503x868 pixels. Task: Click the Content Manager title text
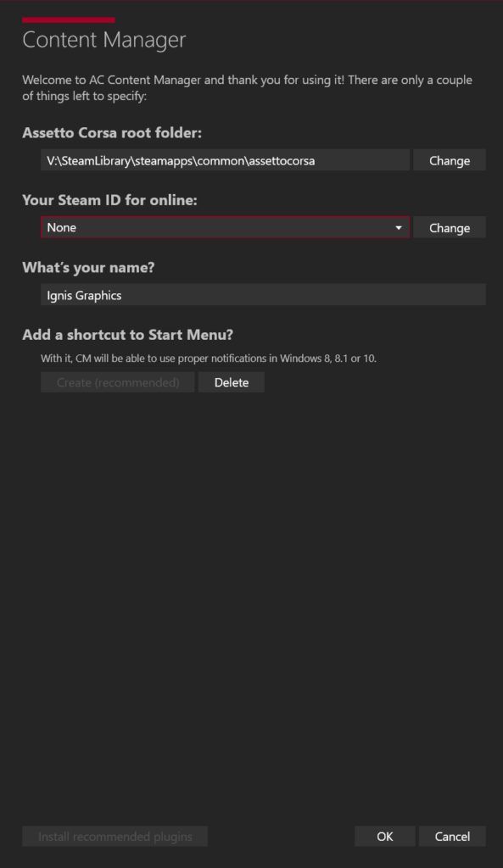coord(104,39)
